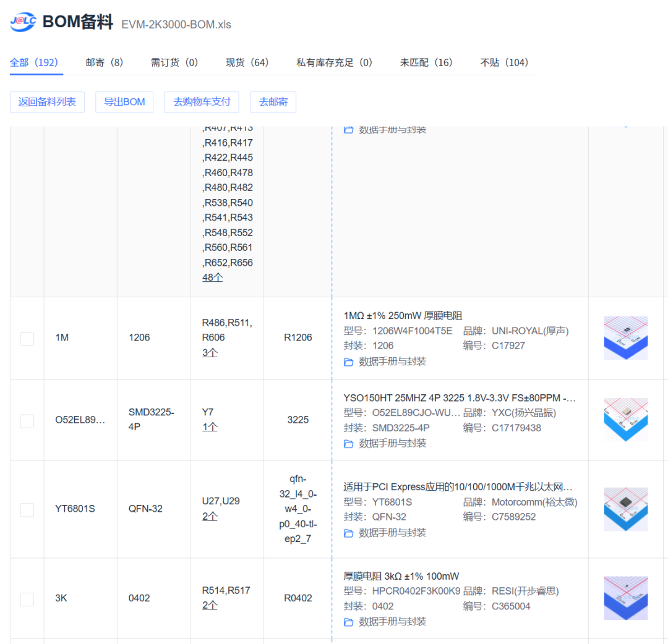Open the 48个 quantity link
Screen dimensions: 668x644
coord(213,278)
